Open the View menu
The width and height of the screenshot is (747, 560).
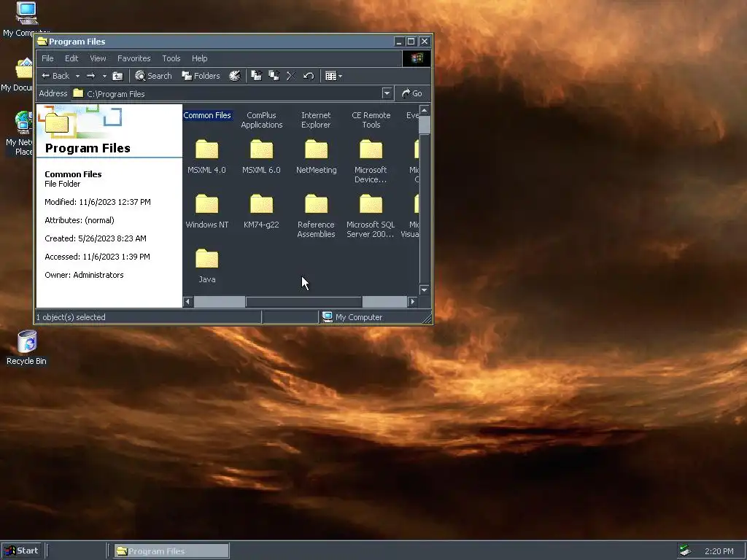click(x=98, y=58)
